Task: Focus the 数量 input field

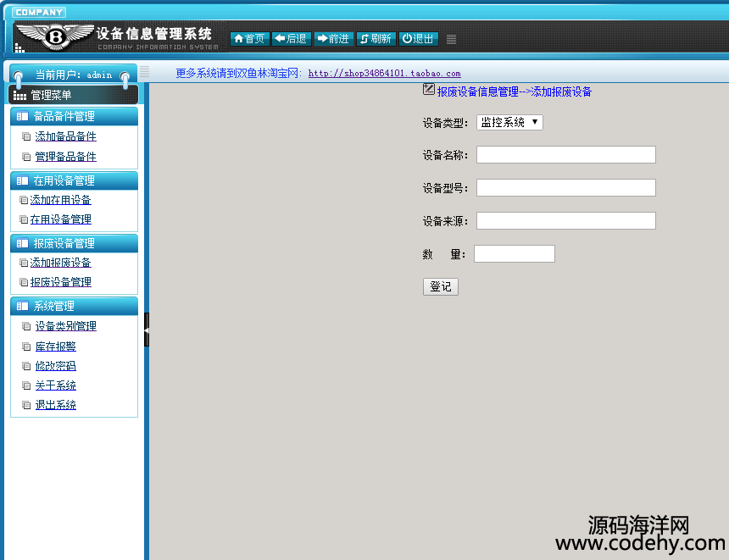Action: (514, 253)
